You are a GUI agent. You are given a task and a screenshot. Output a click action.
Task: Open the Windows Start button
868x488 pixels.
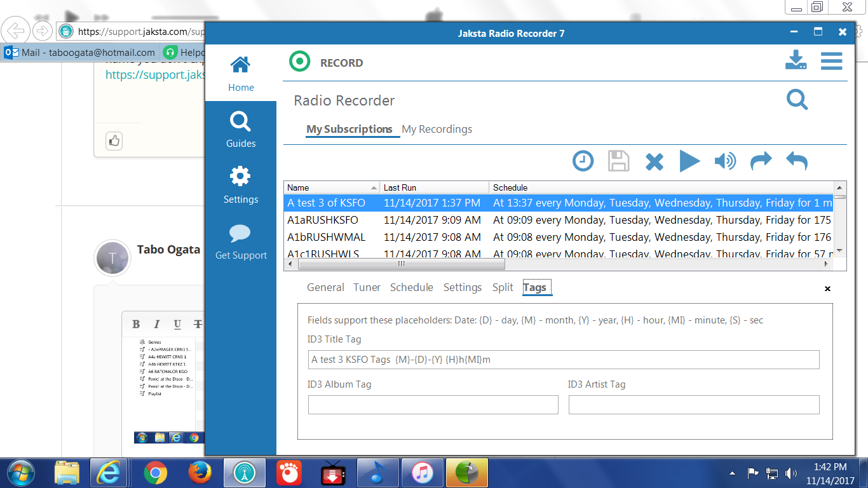21,473
